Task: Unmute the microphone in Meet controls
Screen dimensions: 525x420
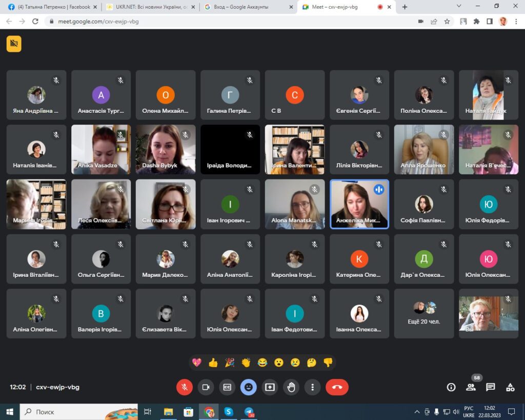Action: pos(185,387)
